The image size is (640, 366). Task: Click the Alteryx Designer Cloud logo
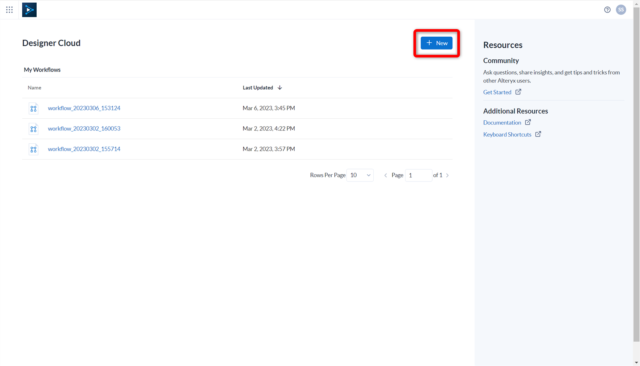point(29,10)
